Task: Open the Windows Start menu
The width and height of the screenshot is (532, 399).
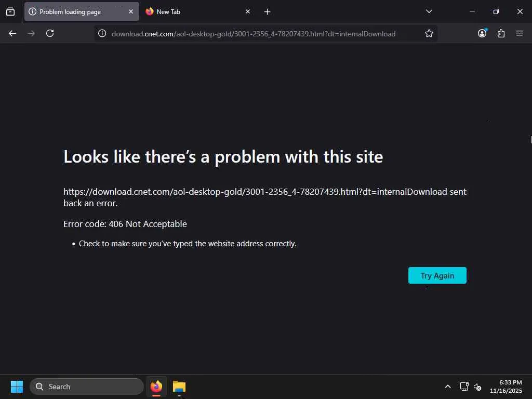Action: [x=17, y=387]
